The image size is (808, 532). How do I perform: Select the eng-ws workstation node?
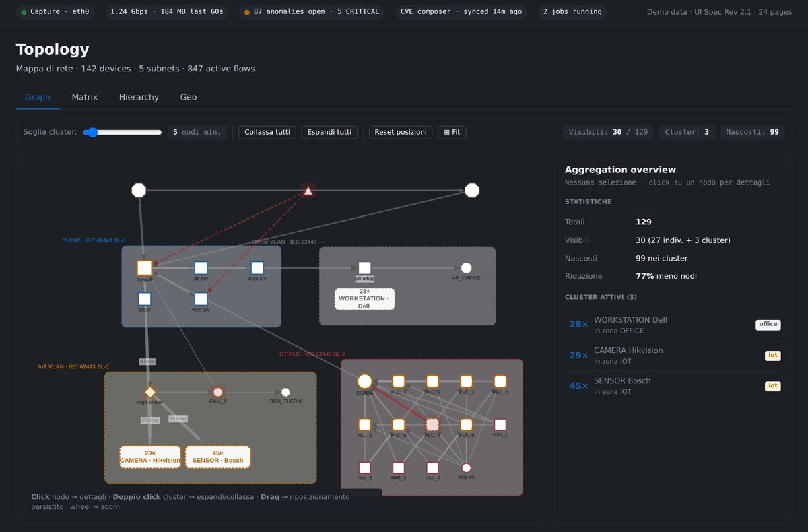click(466, 468)
